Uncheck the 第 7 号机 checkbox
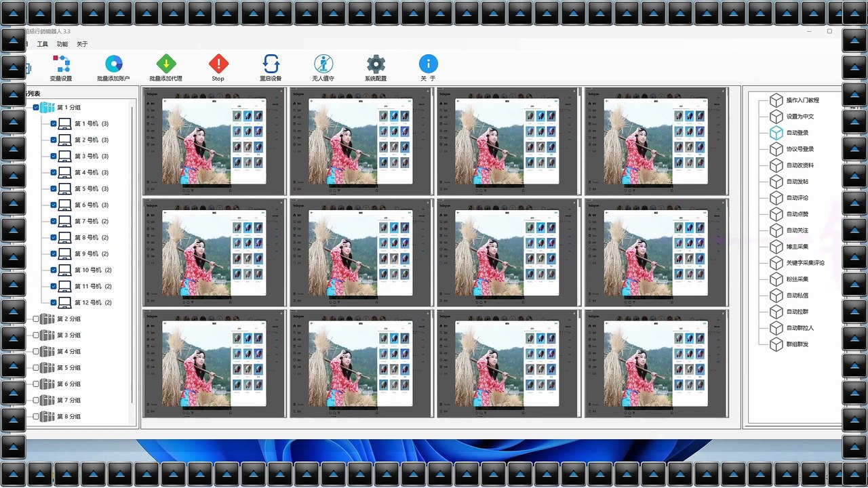The width and height of the screenshot is (868, 488). 54,222
